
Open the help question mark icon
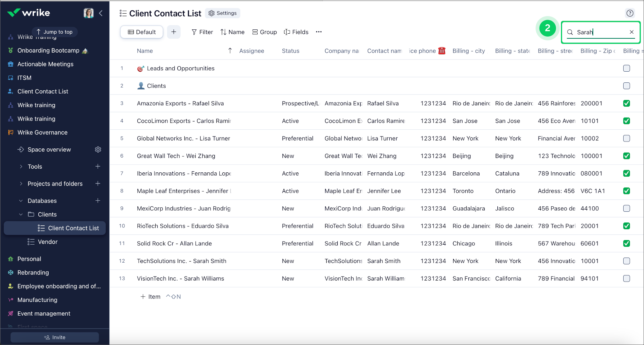630,13
